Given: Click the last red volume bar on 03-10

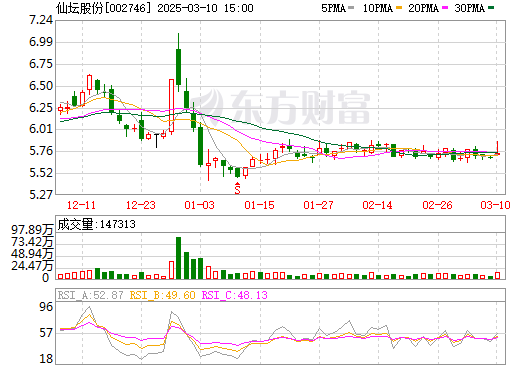Looking at the screenshot, I should pyautogui.click(x=498, y=276).
